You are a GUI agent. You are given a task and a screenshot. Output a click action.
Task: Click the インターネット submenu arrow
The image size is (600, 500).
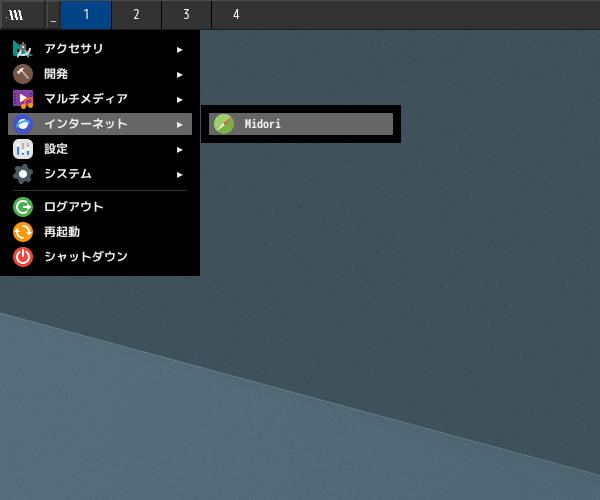pos(179,125)
